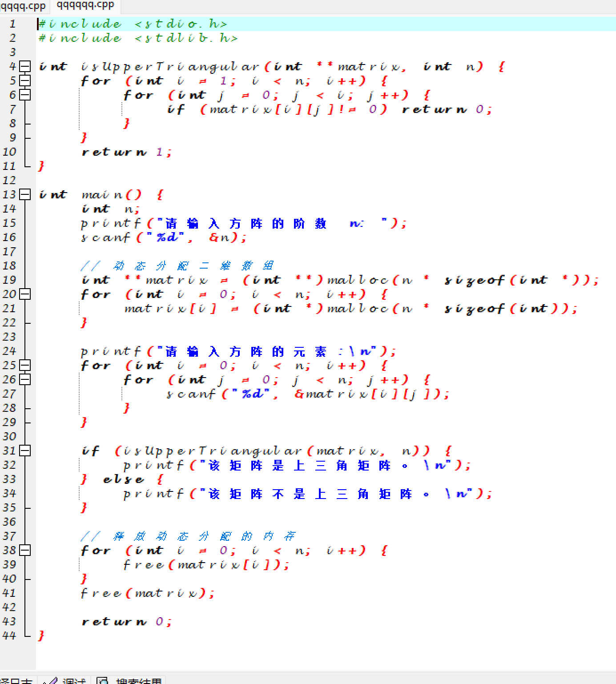
Task: Collapse the if block fold on line 31
Action: point(25,451)
